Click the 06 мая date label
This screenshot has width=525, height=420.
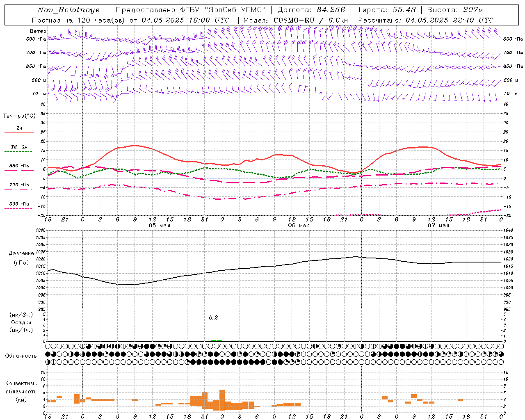pos(299,226)
